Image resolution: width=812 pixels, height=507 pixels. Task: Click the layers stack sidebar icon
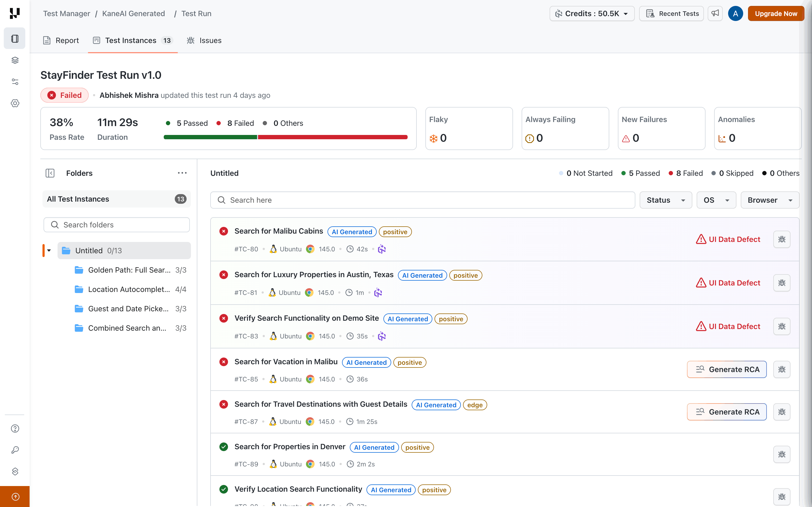[x=15, y=60]
